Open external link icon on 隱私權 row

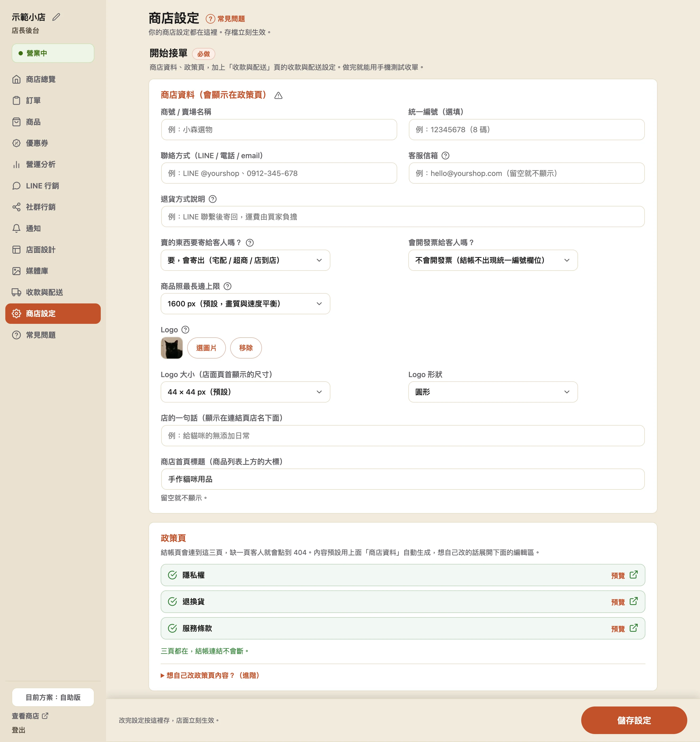(x=633, y=575)
